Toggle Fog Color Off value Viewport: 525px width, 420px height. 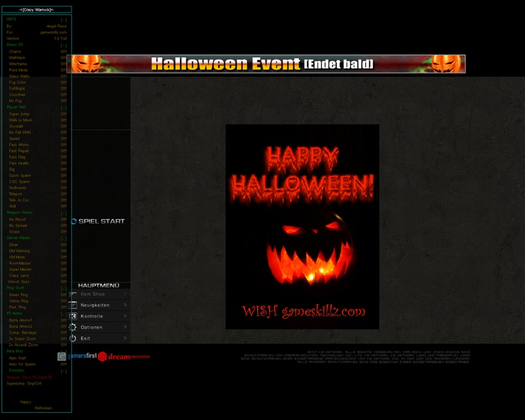click(64, 83)
